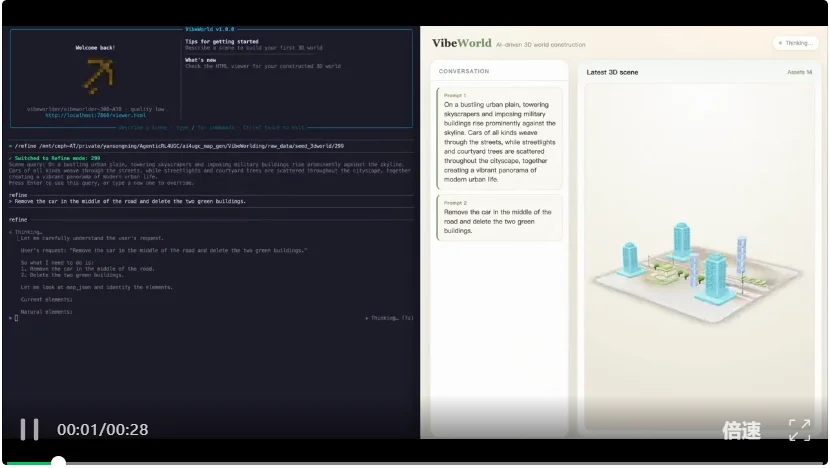
Task: Select the Prompt 1 conversation card
Action: coord(499,139)
